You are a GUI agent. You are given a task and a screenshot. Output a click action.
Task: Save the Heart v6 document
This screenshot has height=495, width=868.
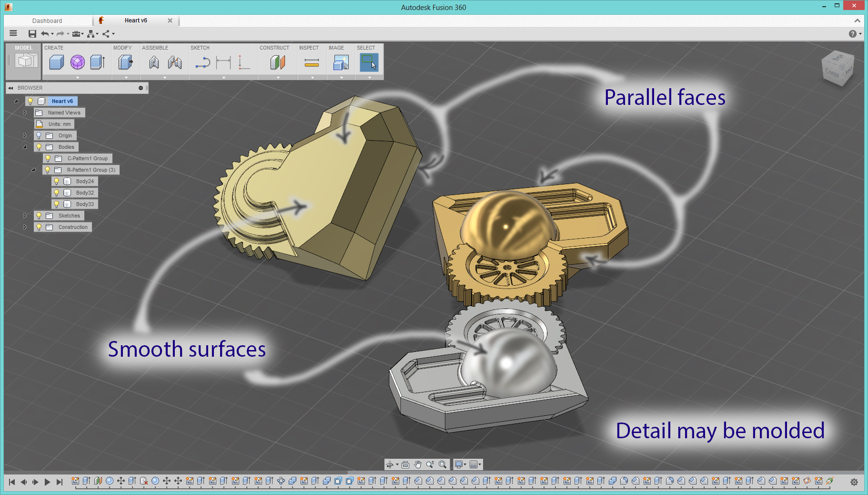click(32, 34)
